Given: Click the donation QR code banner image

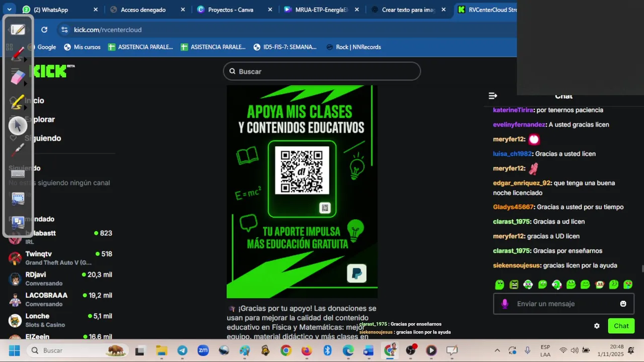Looking at the screenshot, I should [302, 192].
